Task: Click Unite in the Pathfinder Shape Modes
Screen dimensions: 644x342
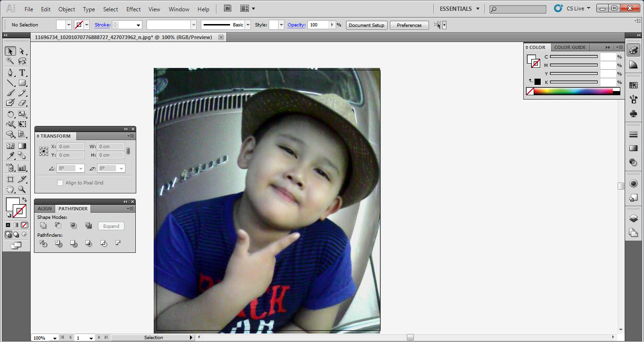Action: [x=43, y=225]
